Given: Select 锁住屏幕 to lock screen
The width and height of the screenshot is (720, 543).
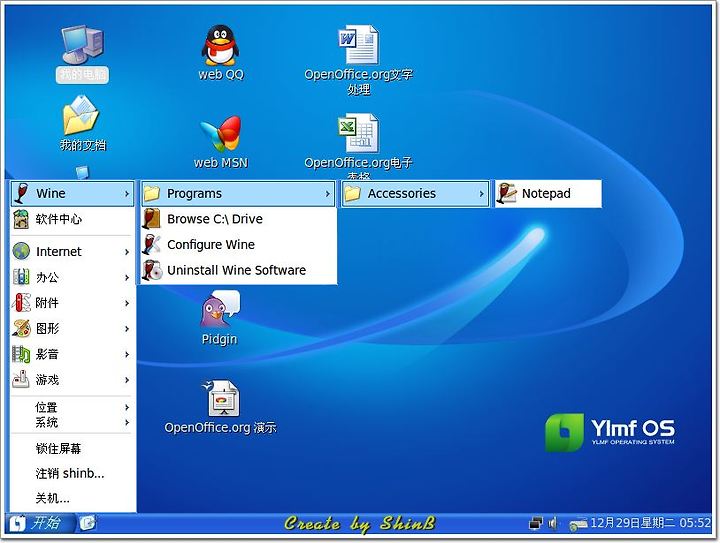Looking at the screenshot, I should (72, 448).
